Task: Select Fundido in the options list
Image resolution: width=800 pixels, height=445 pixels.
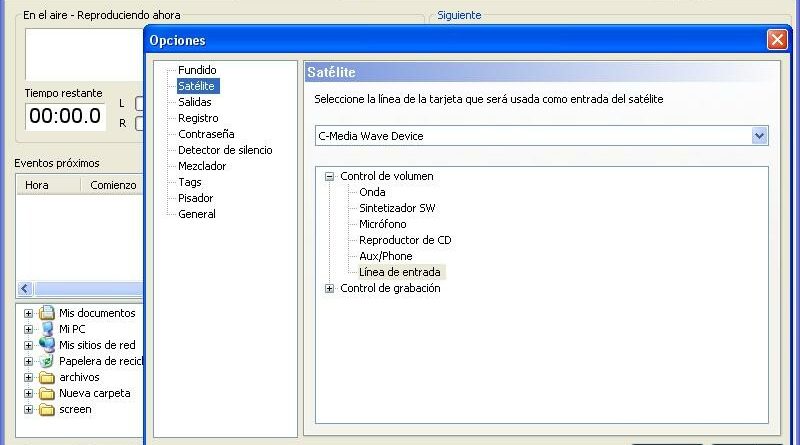Action: (196, 70)
